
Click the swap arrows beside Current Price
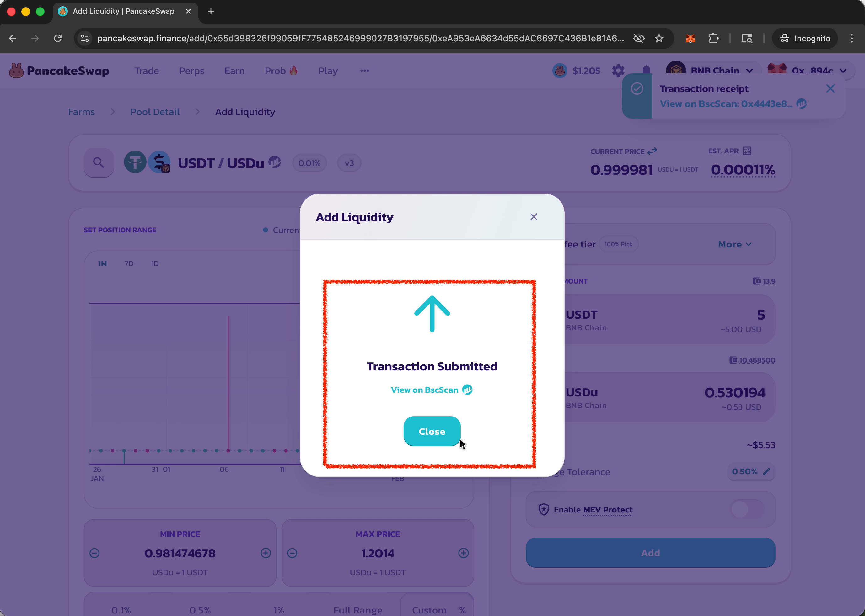coord(652,151)
